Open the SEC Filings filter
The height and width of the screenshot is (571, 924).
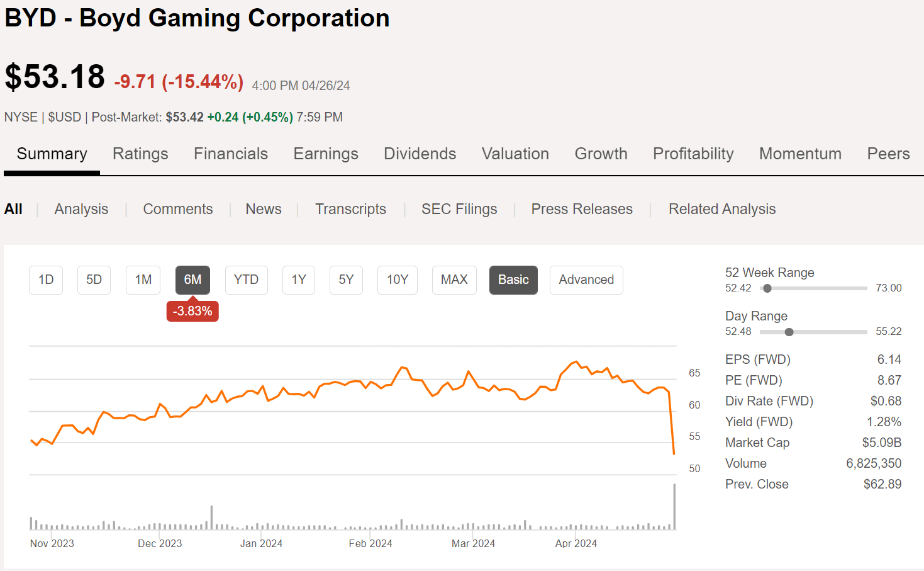459,209
